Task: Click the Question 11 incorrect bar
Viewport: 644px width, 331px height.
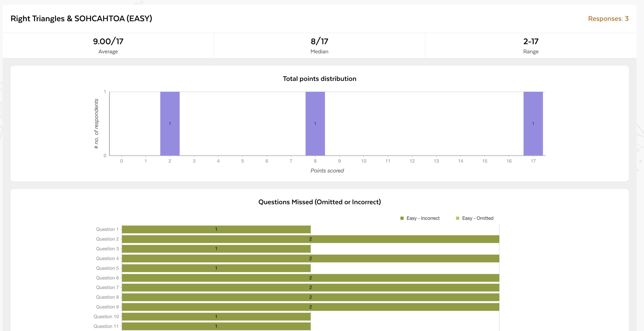Action: 216,326
